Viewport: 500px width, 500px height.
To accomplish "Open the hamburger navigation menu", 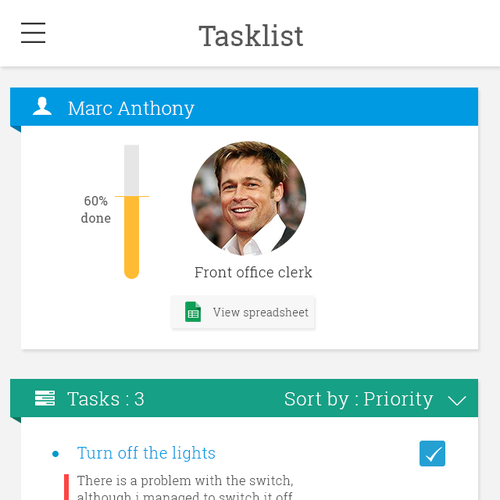I will pos(33,33).
